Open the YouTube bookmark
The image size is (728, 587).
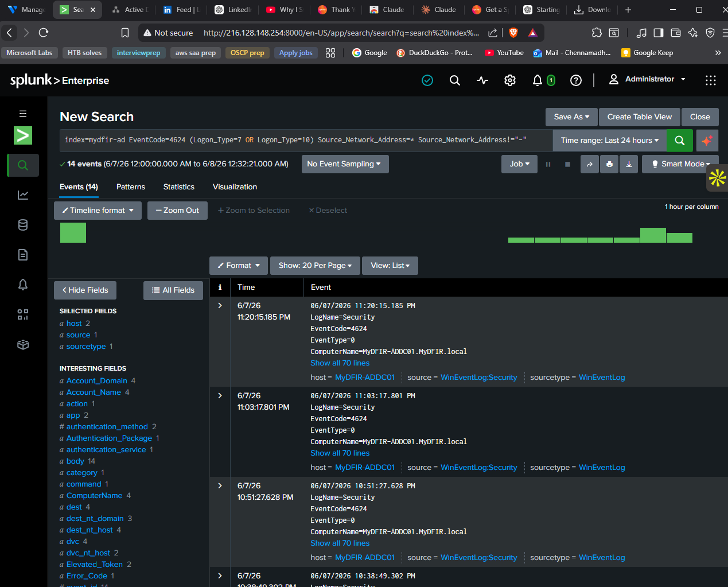504,53
